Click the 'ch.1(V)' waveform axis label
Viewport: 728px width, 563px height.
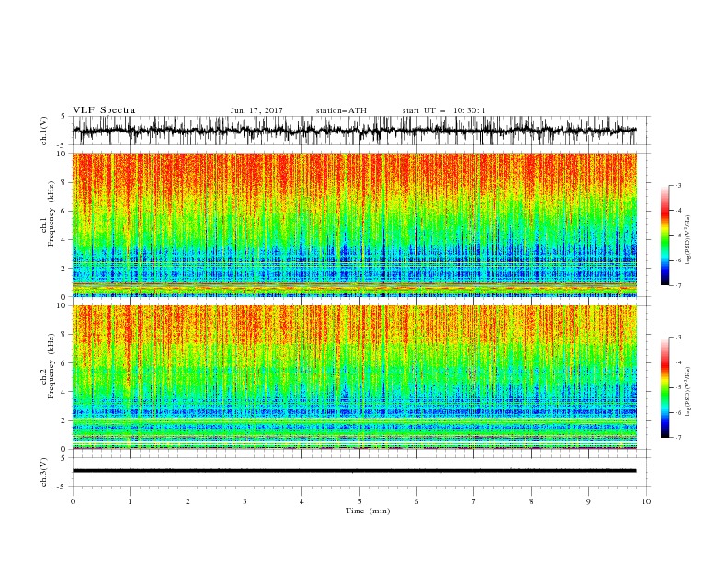coord(44,131)
